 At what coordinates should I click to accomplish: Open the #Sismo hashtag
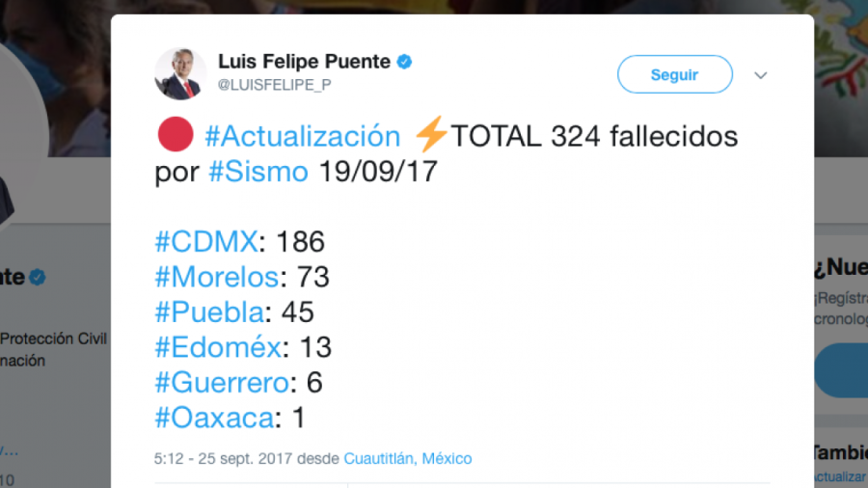point(258,172)
